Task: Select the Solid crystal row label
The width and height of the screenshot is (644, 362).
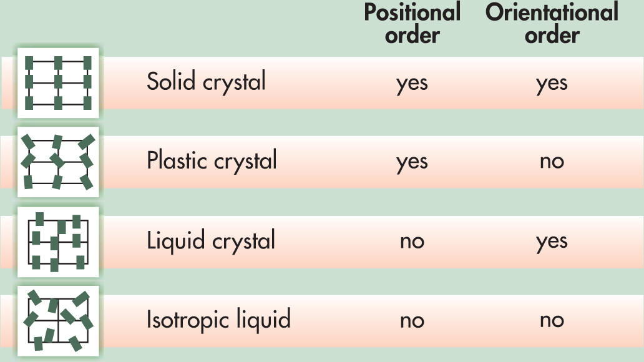Action: coord(206,82)
